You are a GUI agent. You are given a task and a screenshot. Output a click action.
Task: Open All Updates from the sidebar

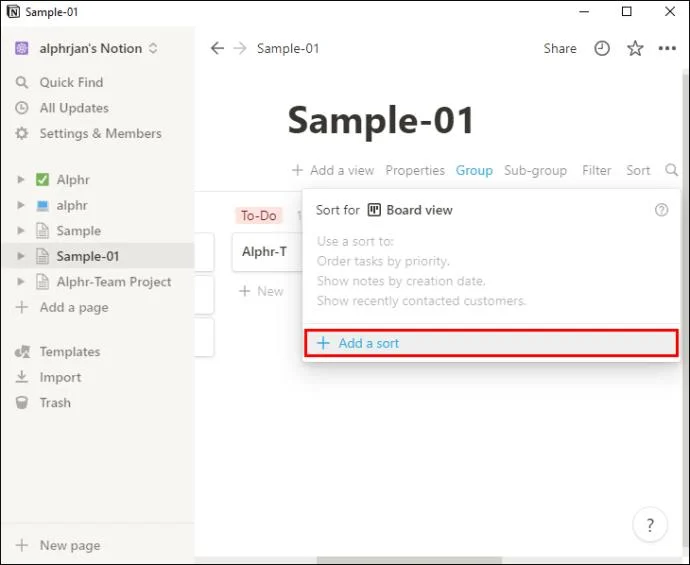(x=74, y=108)
